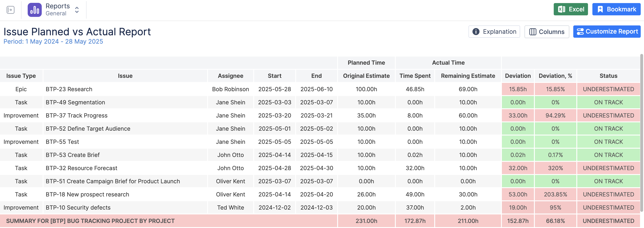Click the red 320% deviation cell
The height and width of the screenshot is (228, 644).
(555, 168)
